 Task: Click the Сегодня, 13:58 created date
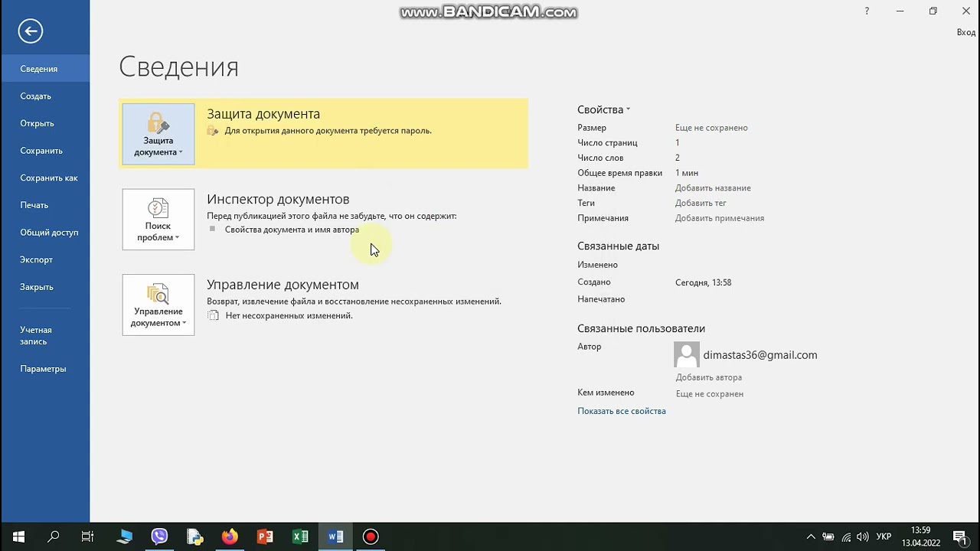[x=703, y=282]
